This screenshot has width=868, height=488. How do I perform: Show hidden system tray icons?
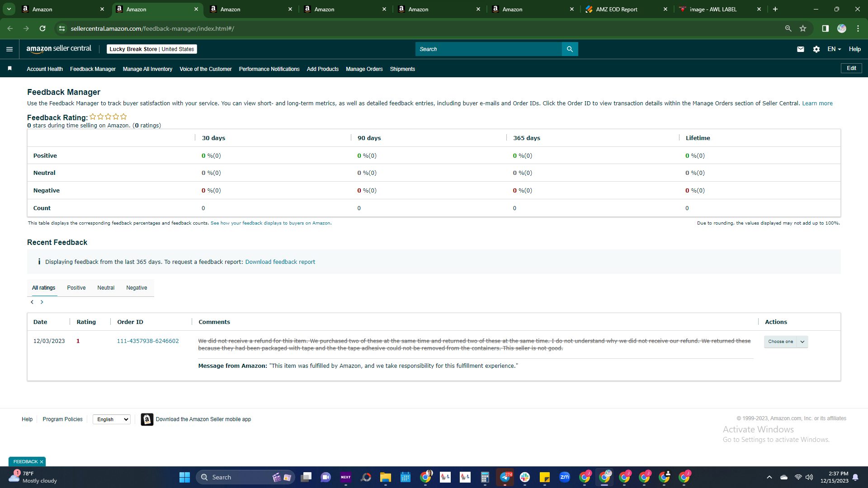(769, 477)
